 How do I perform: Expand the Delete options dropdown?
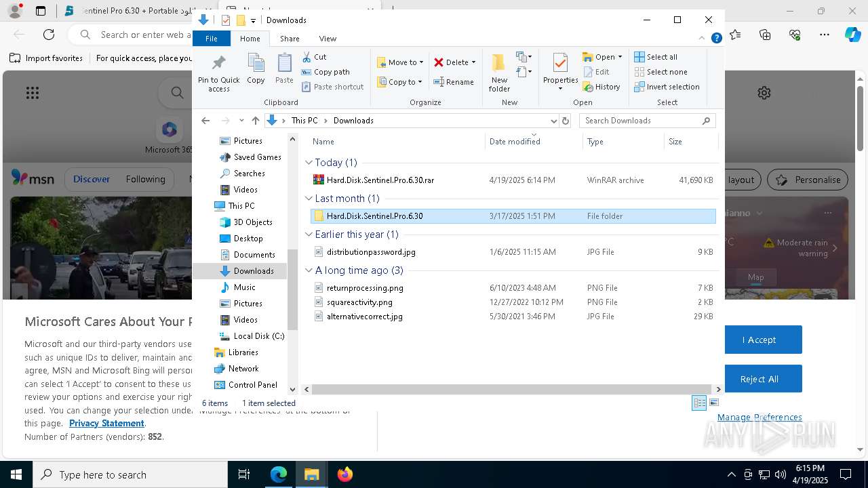pos(473,62)
